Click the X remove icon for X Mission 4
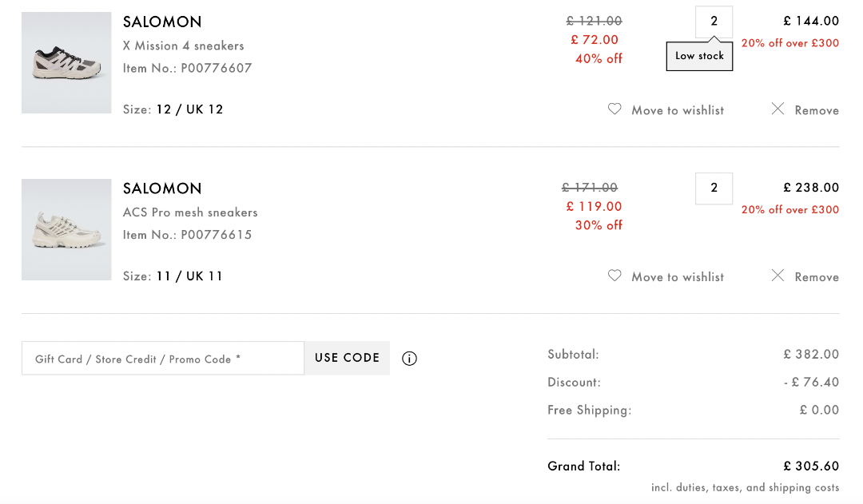This screenshot has width=863, height=504. point(777,109)
